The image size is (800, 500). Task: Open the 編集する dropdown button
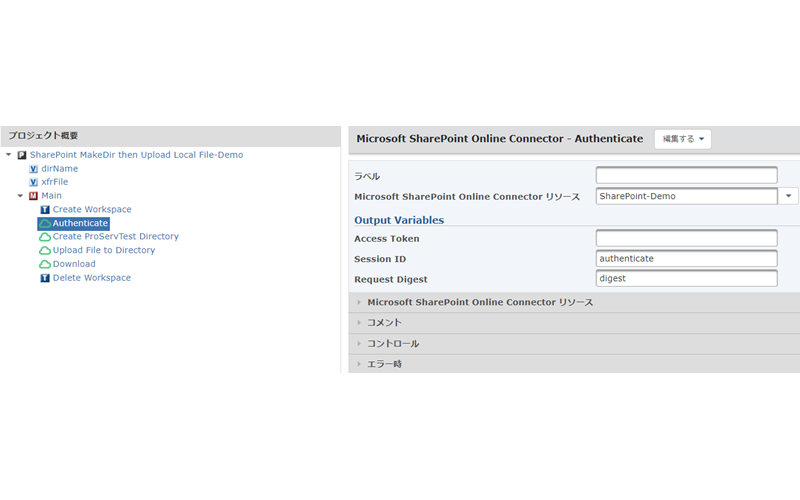683,139
